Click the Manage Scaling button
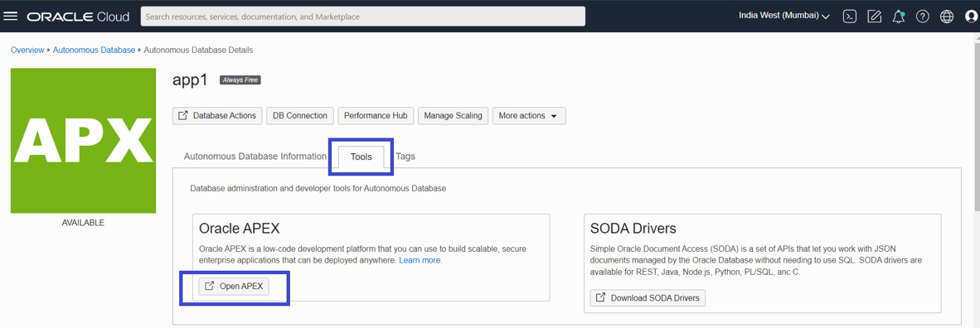The height and width of the screenshot is (328, 980). point(454,116)
